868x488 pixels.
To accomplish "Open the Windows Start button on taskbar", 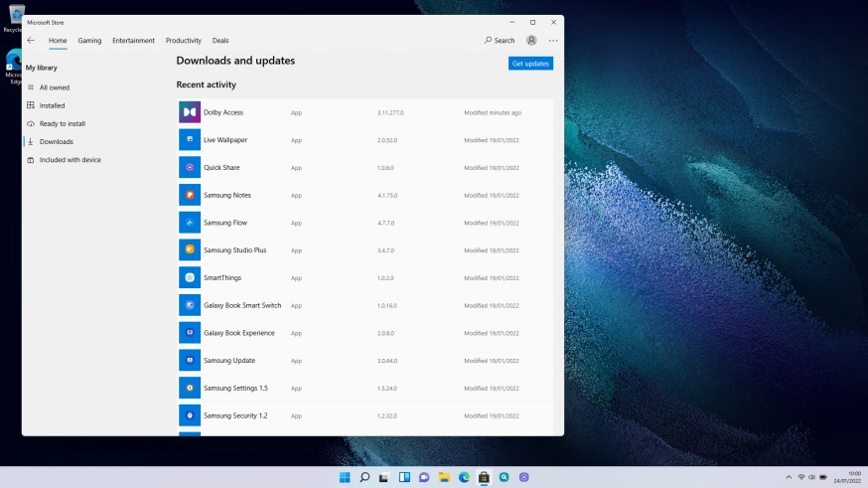I will click(x=345, y=477).
